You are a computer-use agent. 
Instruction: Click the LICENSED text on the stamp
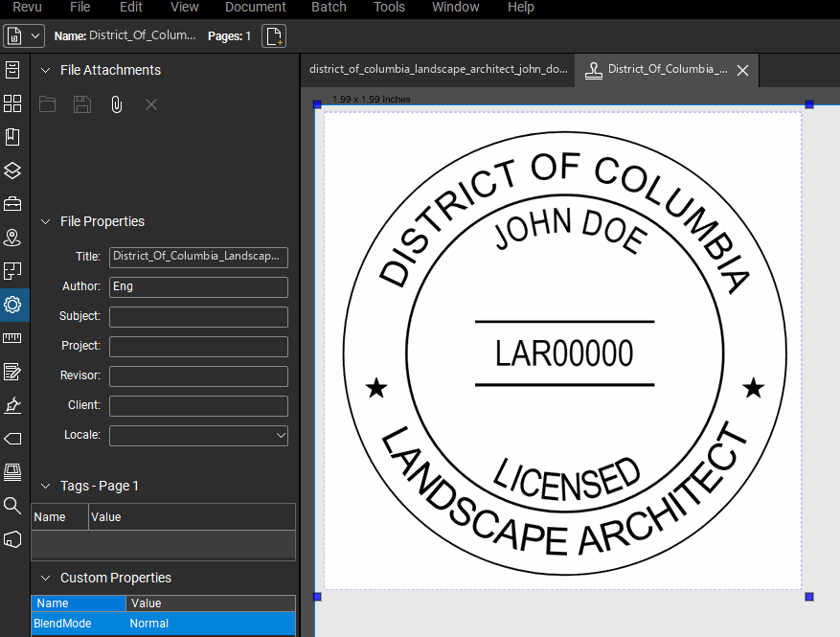click(566, 478)
